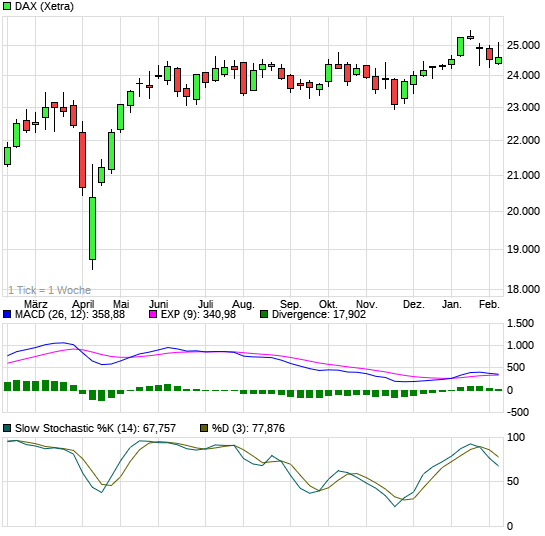
Task: Click the Aug. month axis label
Action: (243, 304)
